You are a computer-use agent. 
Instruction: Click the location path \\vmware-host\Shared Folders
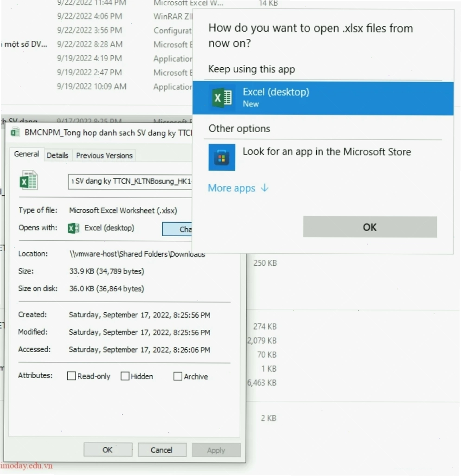(137, 254)
